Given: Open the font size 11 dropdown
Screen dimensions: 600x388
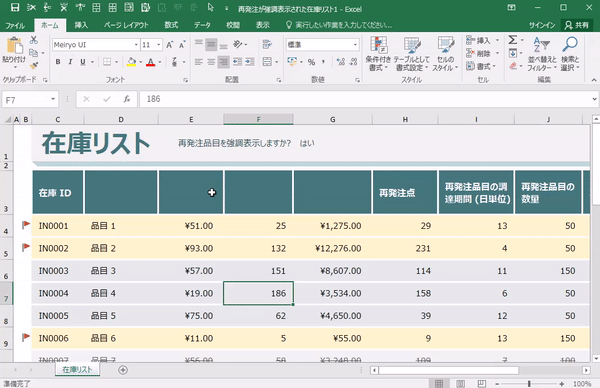Looking at the screenshot, I should [x=158, y=45].
